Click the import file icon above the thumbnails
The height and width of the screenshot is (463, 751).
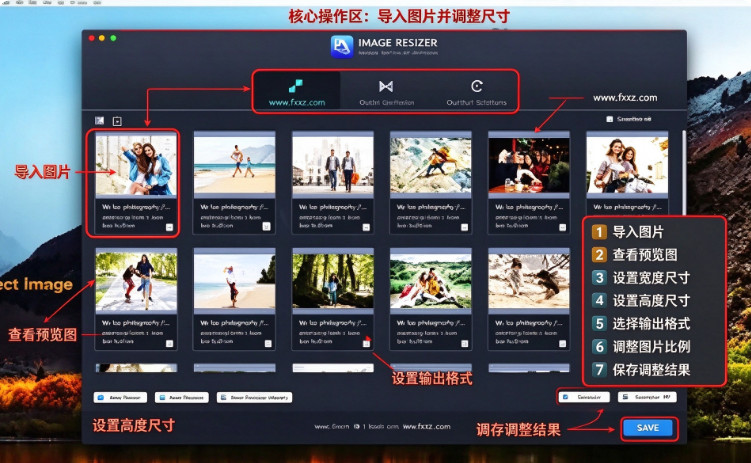[x=117, y=121]
